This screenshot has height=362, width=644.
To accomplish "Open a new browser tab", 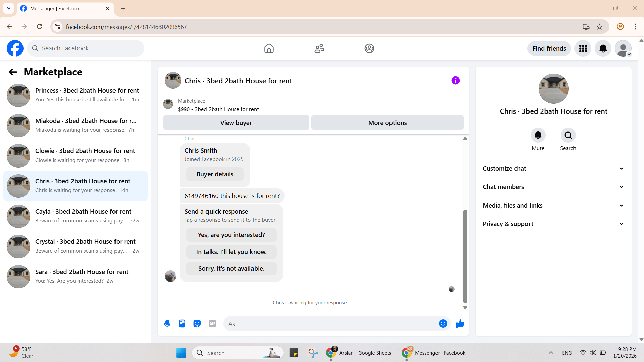I will point(123,8).
